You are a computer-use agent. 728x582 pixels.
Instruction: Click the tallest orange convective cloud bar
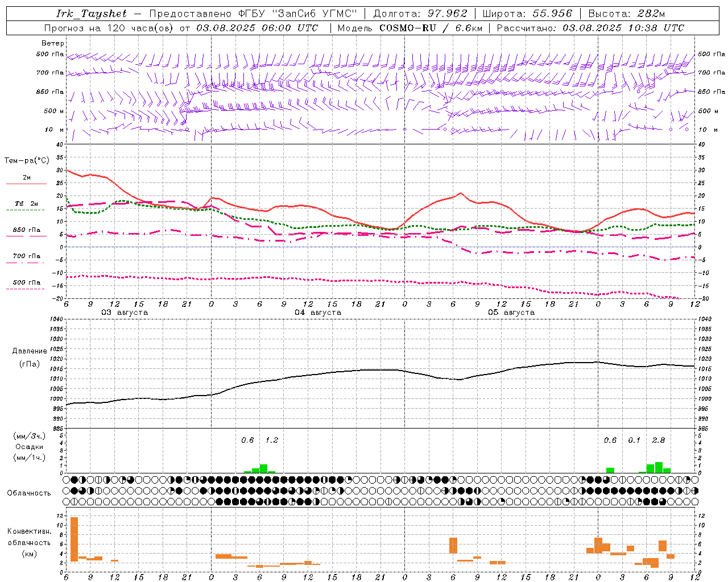[x=74, y=539]
